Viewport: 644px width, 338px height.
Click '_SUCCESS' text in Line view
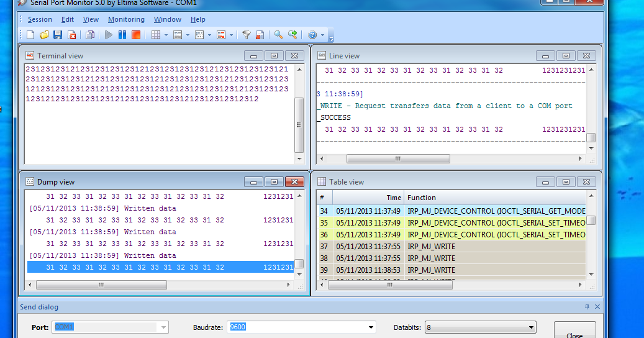[x=334, y=117]
